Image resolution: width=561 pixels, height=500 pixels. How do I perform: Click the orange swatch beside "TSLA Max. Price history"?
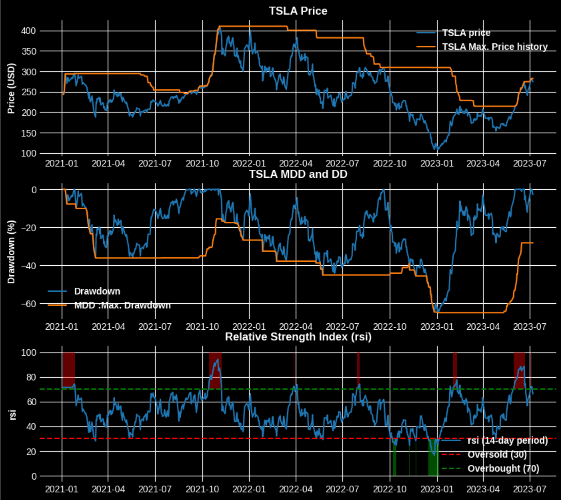[426, 47]
